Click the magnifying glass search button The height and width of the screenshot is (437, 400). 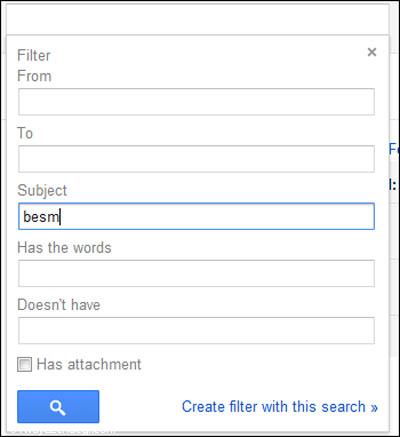coord(58,406)
